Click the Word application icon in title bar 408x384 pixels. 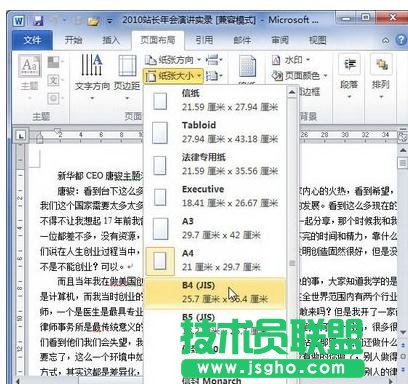pos(19,21)
